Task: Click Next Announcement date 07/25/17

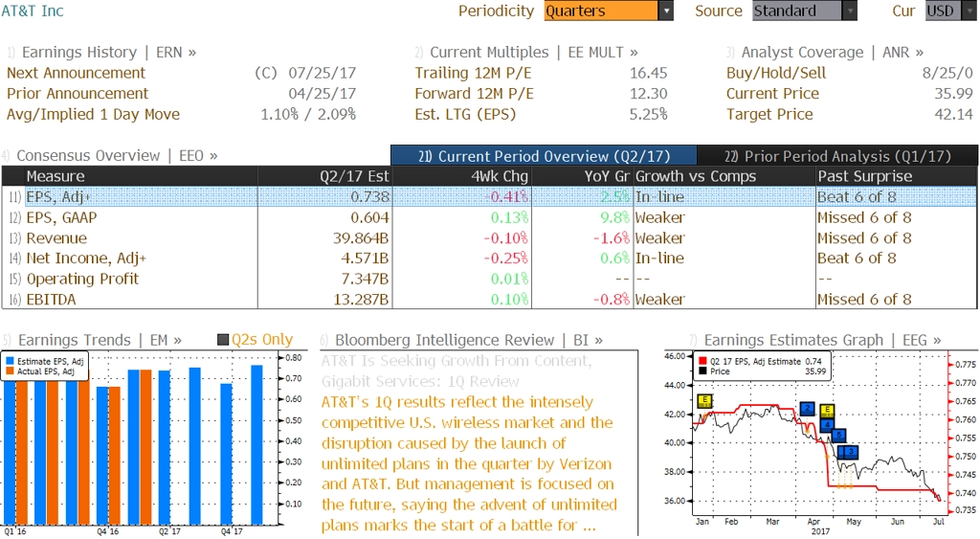Action: coord(322,73)
